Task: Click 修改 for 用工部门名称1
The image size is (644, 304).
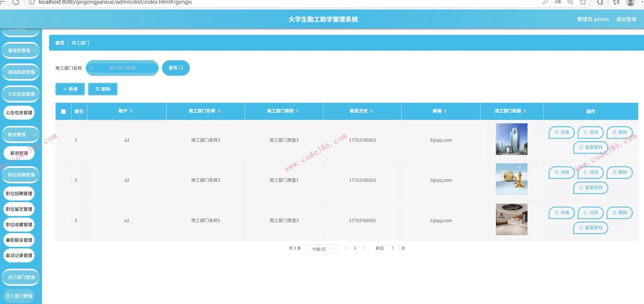Action: point(591,212)
